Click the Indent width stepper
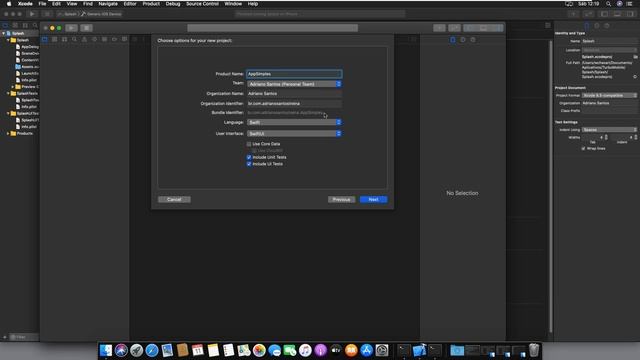 [x=636, y=137]
